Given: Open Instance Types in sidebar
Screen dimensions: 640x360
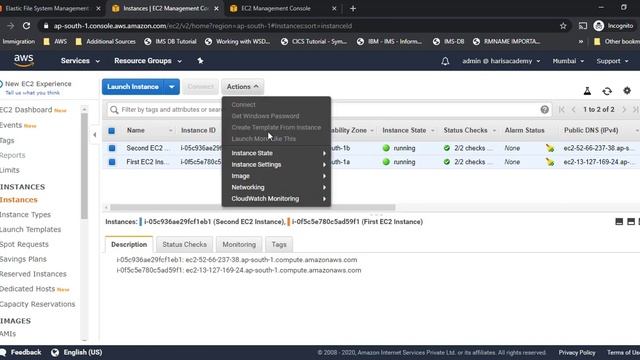Looking at the screenshot, I should 25,214.
